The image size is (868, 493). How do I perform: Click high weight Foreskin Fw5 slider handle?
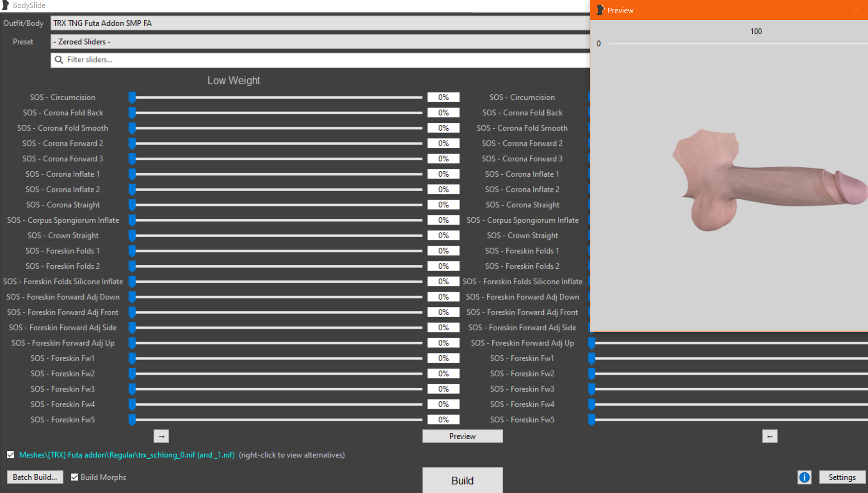592,420
